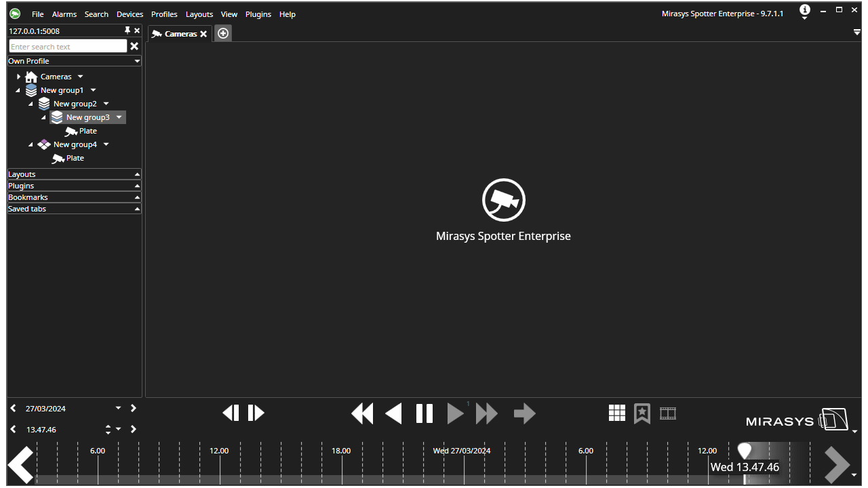This screenshot has width=868, height=488.
Task: Step one frame backward
Action: tap(231, 413)
